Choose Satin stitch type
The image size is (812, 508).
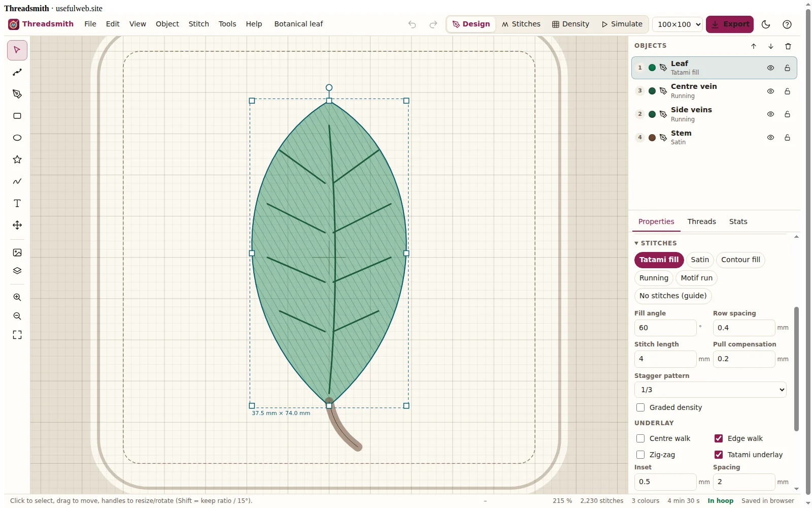click(700, 260)
